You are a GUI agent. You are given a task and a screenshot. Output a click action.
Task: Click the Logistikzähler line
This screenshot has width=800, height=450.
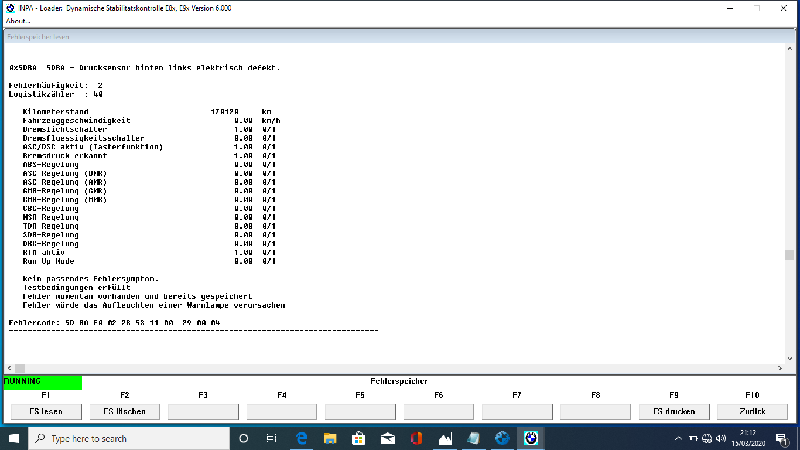click(56, 94)
